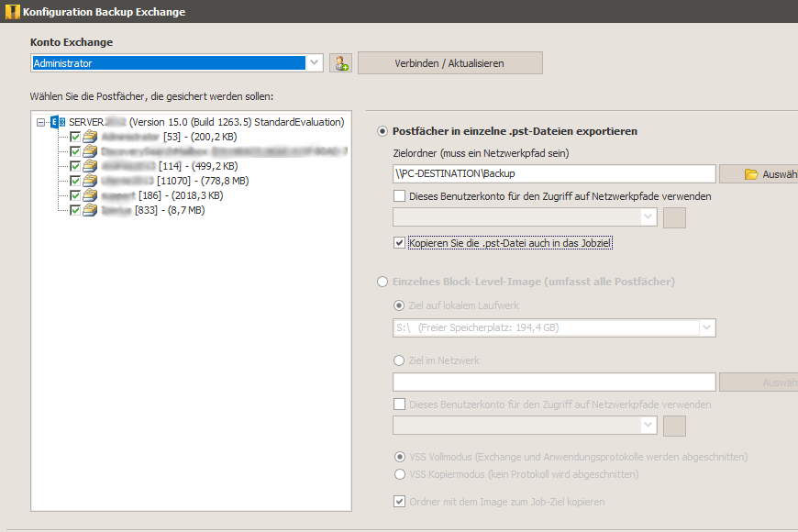Screen dimensions: 798x532
Task: Click the Exchange server icon in the tree
Action: (58, 122)
